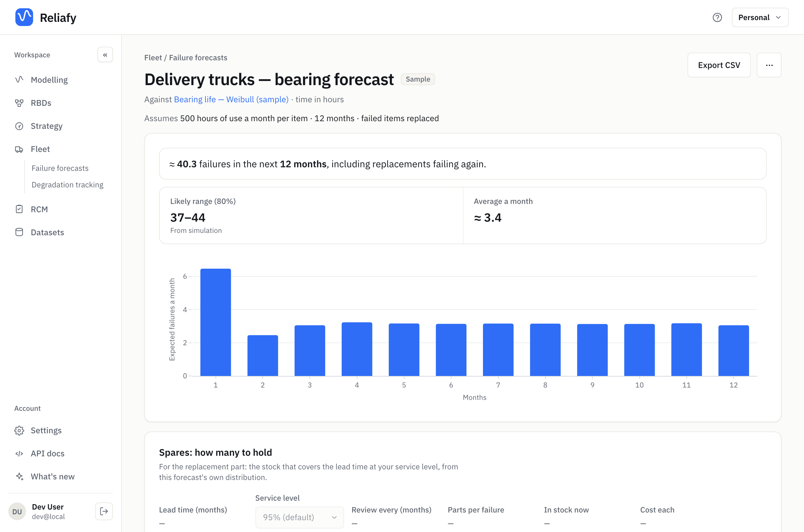Click the Spares: how many to hold heading

tap(215, 452)
